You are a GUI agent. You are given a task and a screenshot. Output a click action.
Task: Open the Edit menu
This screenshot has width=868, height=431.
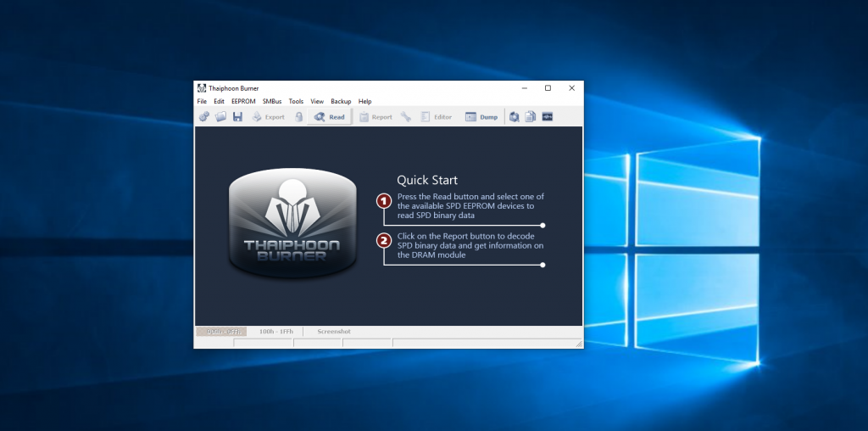[220, 101]
